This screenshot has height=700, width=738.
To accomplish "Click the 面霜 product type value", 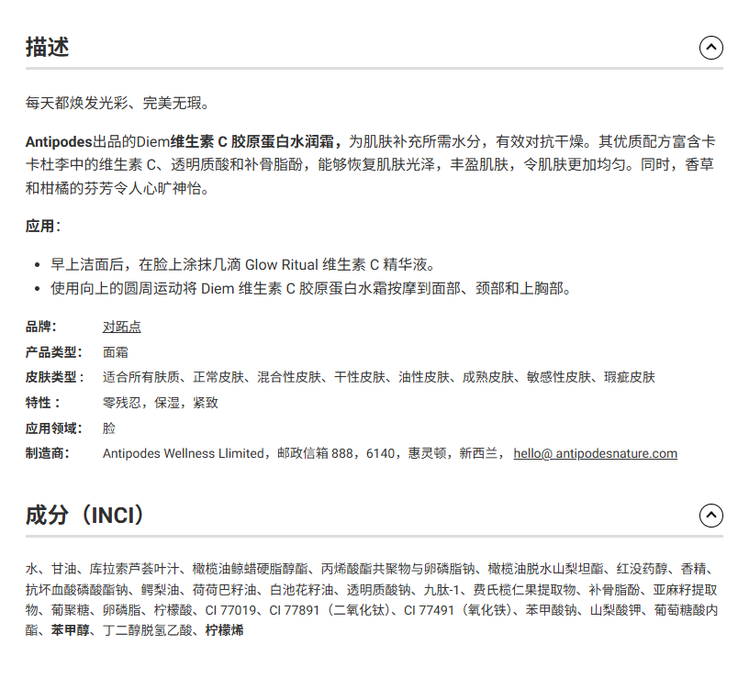I will tap(115, 352).
